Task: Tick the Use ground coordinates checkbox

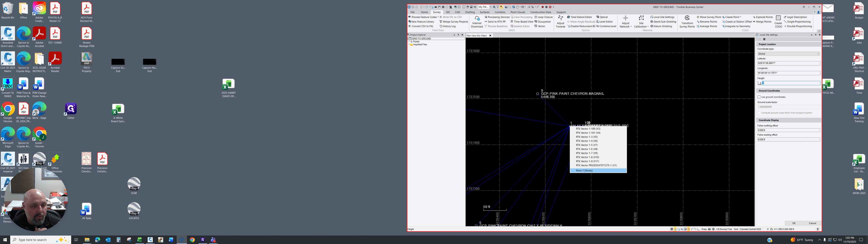Action: tap(759, 97)
